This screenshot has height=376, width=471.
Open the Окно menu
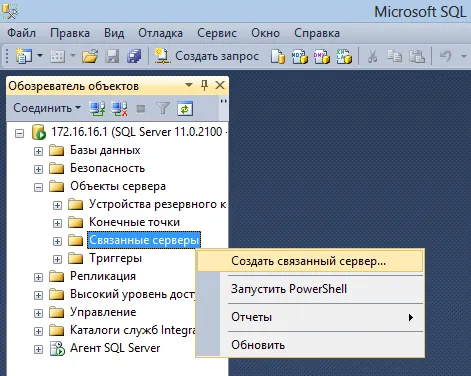(265, 33)
